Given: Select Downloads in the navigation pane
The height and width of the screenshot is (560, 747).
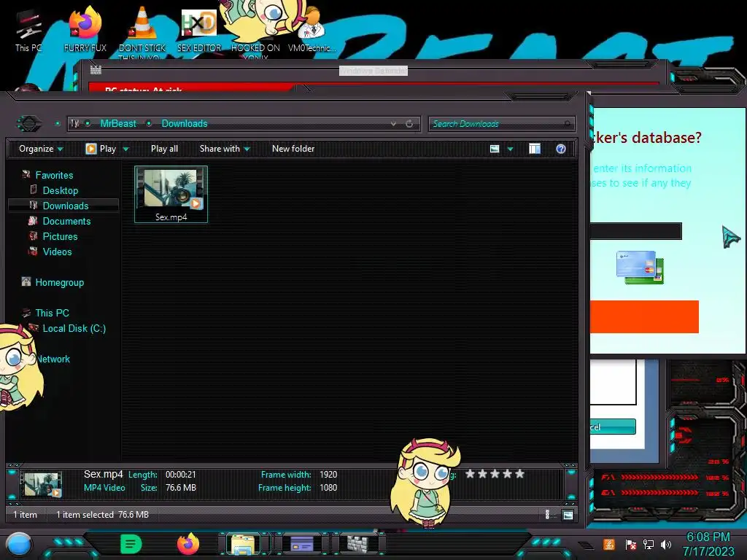Looking at the screenshot, I should [65, 206].
